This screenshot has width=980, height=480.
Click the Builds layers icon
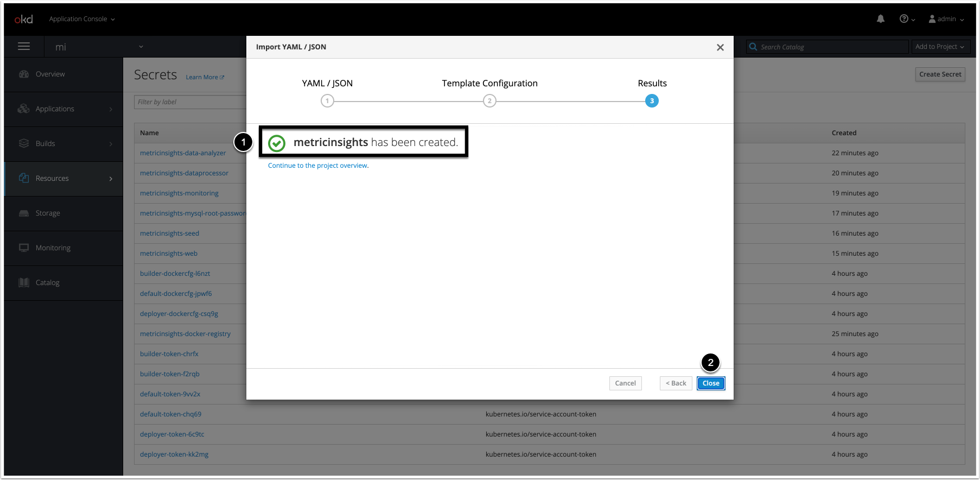click(24, 144)
